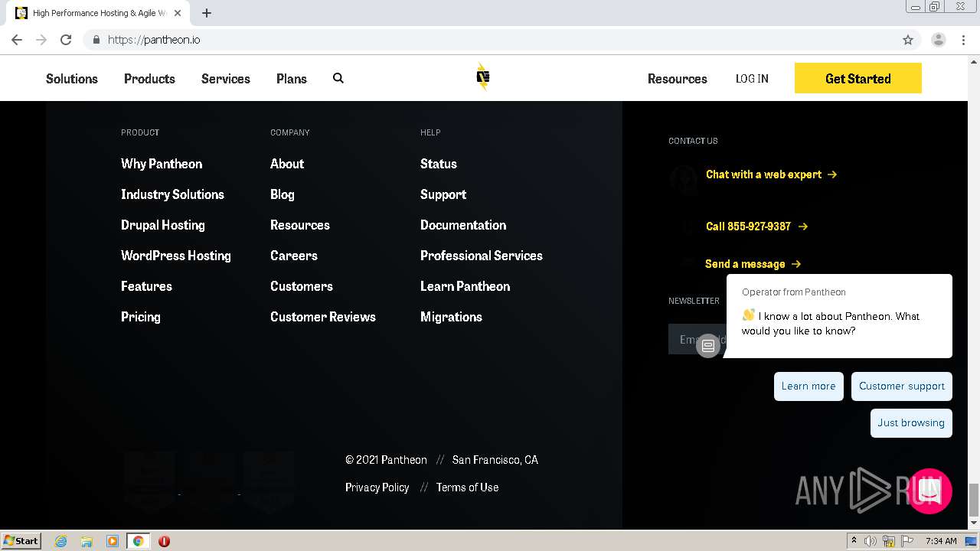Click the yellow Get Started button

(858, 78)
